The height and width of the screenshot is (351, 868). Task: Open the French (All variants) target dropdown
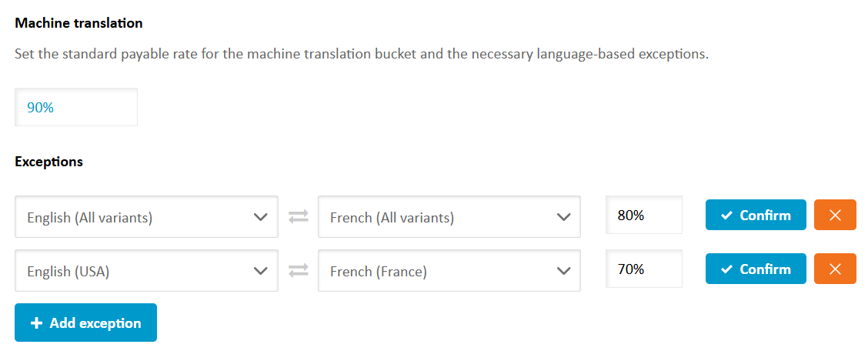pos(449,217)
